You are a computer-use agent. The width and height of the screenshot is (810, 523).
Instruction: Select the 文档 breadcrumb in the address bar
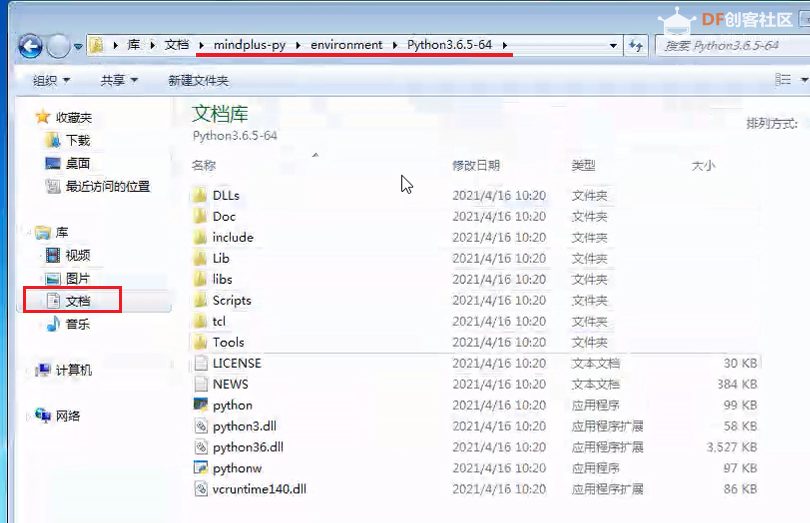point(177,45)
